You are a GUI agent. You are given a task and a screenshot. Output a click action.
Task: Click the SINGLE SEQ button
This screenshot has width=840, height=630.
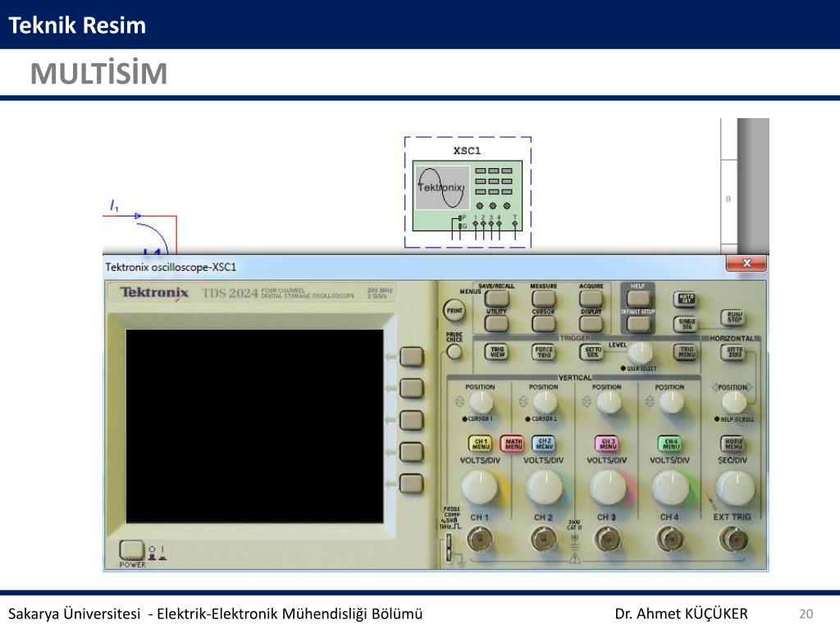[687, 323]
